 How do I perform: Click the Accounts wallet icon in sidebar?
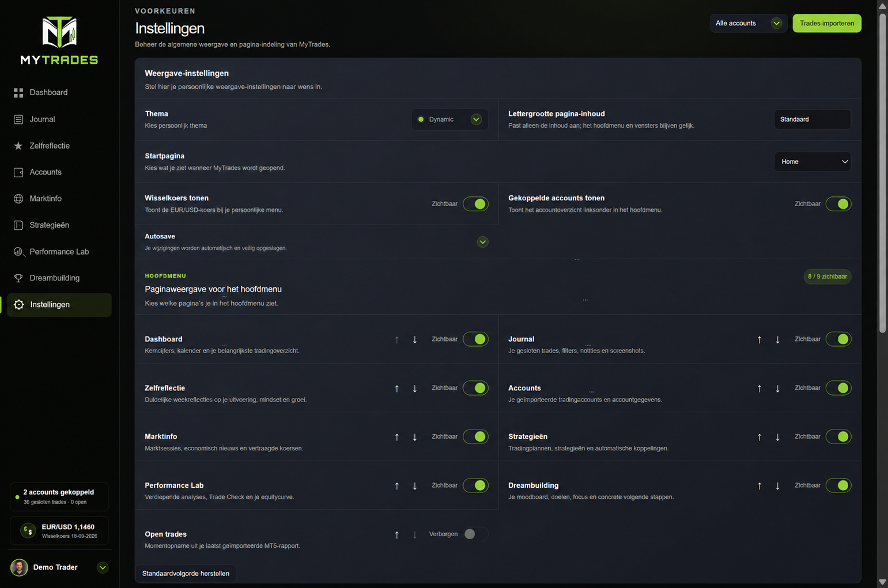pos(18,172)
